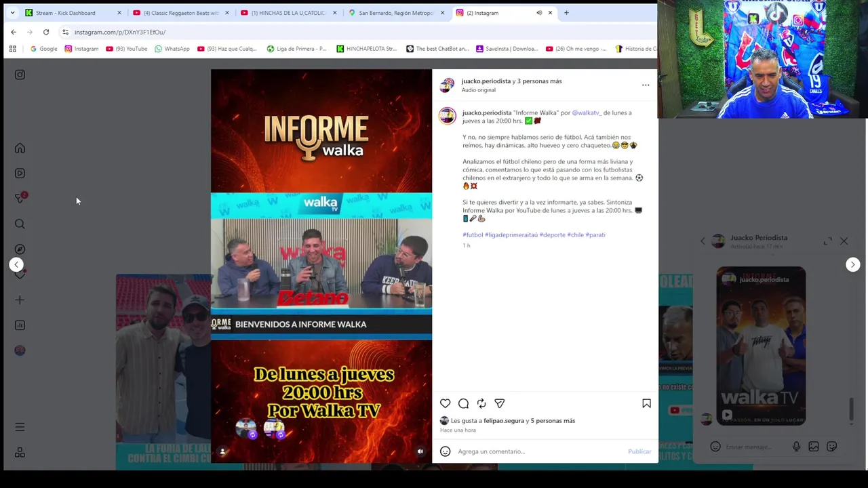The image size is (868, 488).
Task: Open Search in Instagram sidebar
Action: [20, 224]
